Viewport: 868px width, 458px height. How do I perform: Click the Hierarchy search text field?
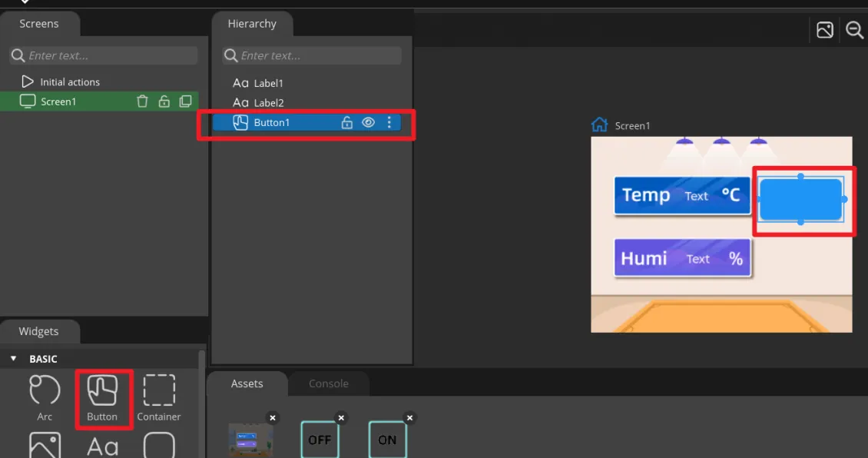(x=319, y=55)
